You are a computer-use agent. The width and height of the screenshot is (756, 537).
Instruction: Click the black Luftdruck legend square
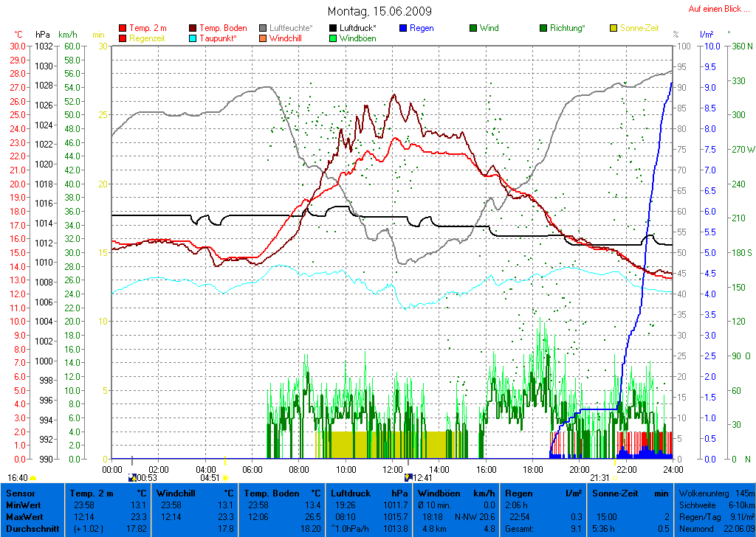coord(334,28)
